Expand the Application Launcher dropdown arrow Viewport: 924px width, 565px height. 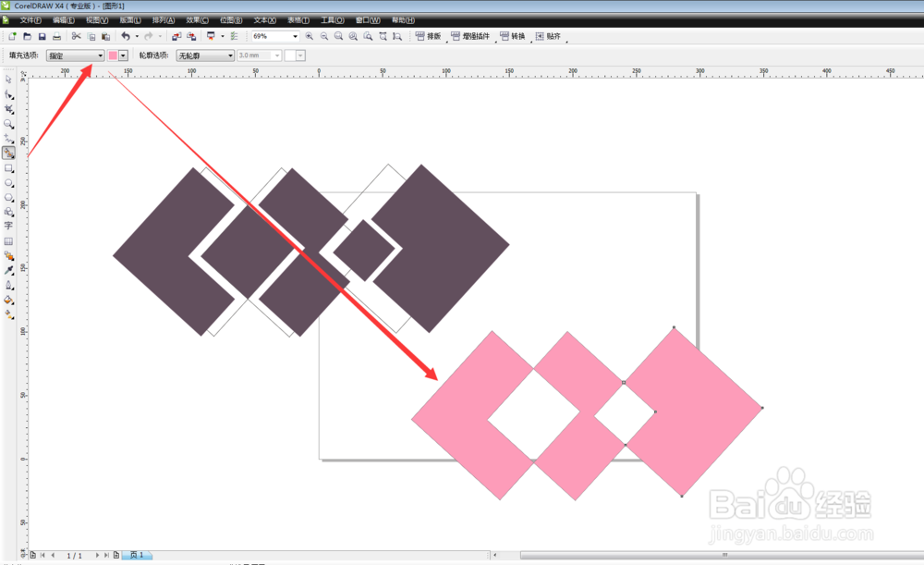(222, 37)
